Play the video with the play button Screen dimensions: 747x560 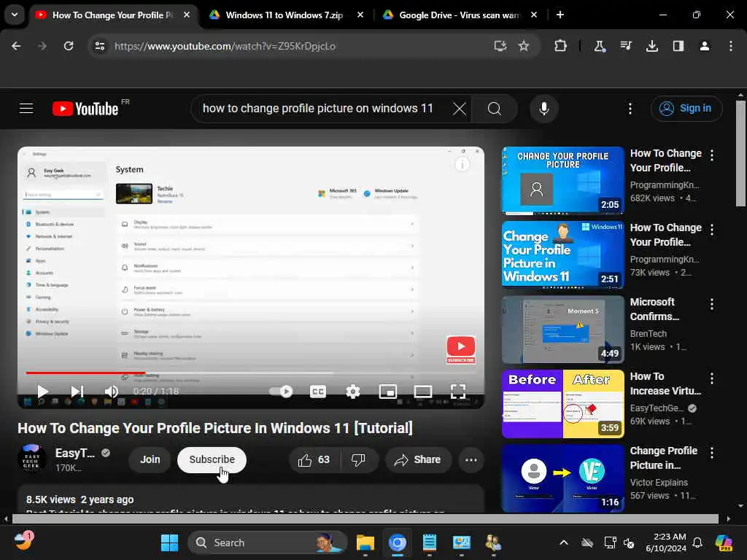pyautogui.click(x=42, y=392)
